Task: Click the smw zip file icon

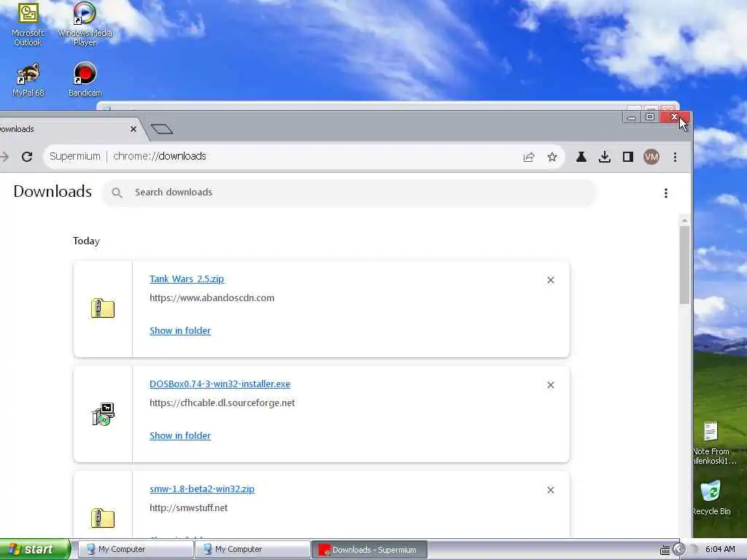Action: [x=103, y=518]
